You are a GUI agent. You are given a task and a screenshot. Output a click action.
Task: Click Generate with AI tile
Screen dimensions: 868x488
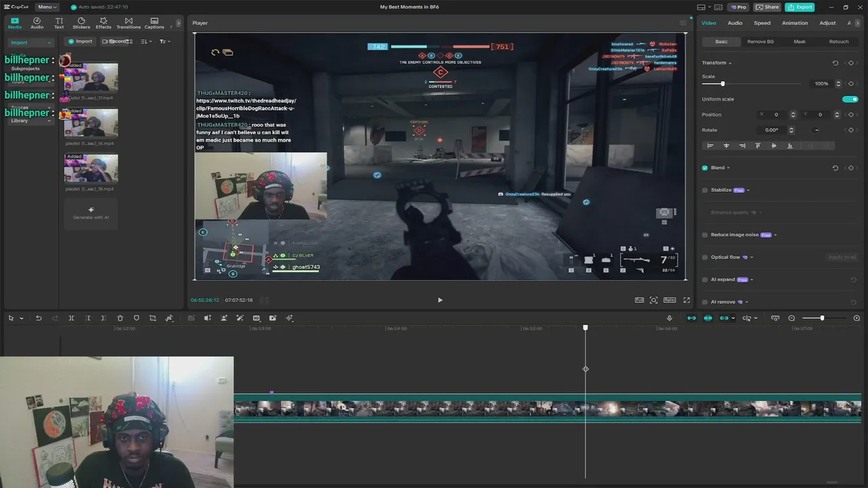point(91,213)
